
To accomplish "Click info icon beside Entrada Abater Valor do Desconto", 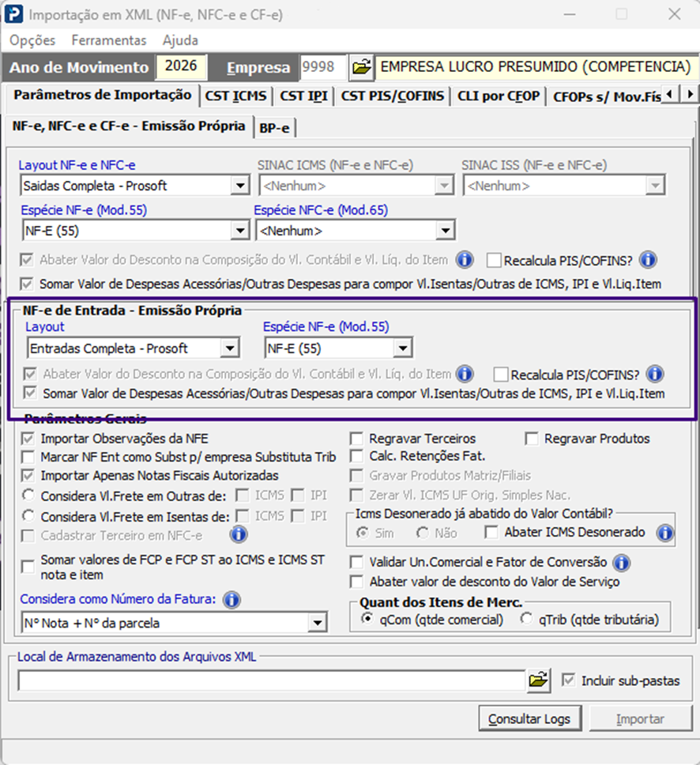I will click(465, 374).
